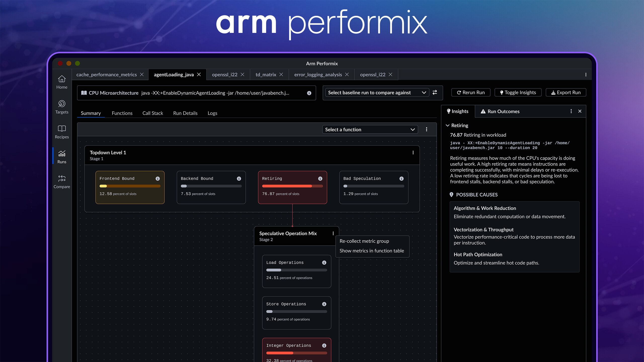Show info for Retiring metric

[x=320, y=178]
